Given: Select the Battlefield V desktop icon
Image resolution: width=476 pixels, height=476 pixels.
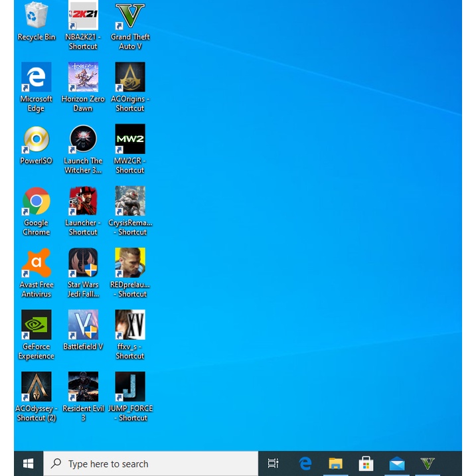Looking at the screenshot, I should [x=83, y=325].
